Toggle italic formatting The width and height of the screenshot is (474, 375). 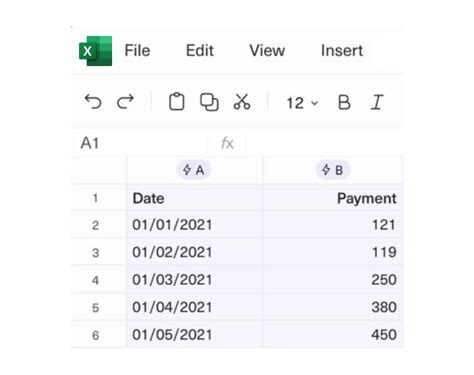[377, 102]
